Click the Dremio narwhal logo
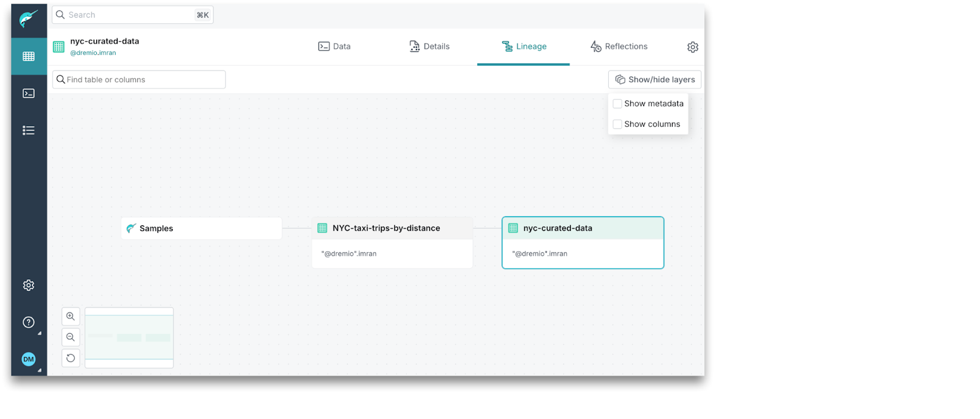This screenshot has height=419, width=980. point(28,19)
